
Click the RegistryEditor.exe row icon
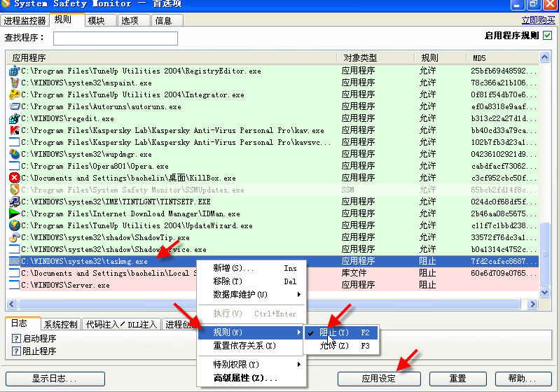coord(14,71)
